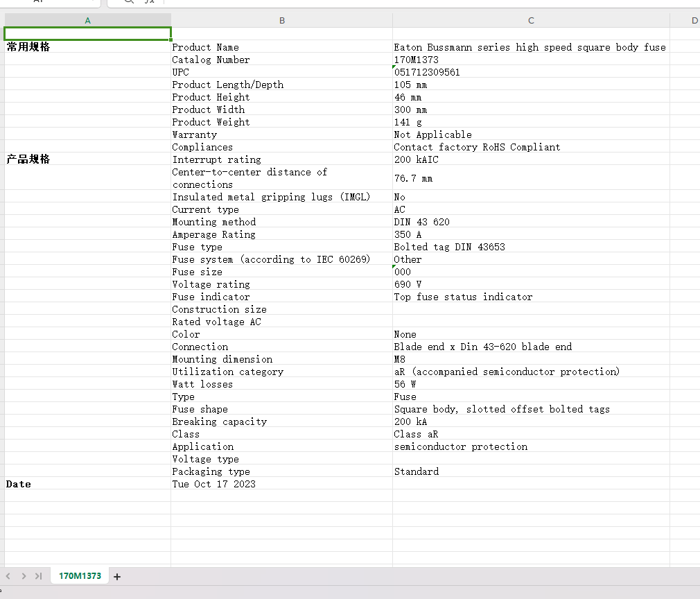This screenshot has height=599, width=700.
Task: Select 'semiconductor protection' application value
Action: [x=531, y=447]
